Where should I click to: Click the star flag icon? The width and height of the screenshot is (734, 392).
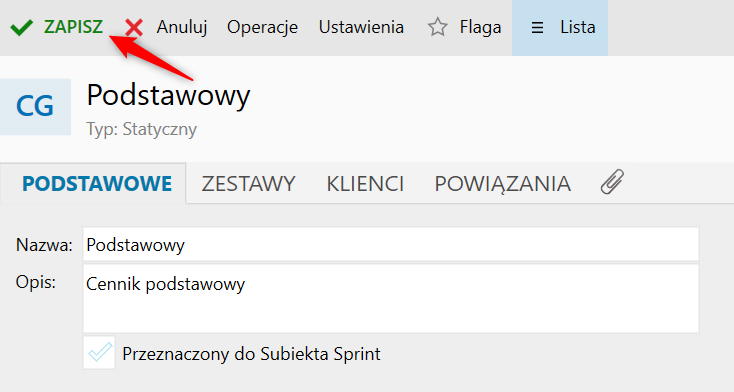tap(438, 27)
